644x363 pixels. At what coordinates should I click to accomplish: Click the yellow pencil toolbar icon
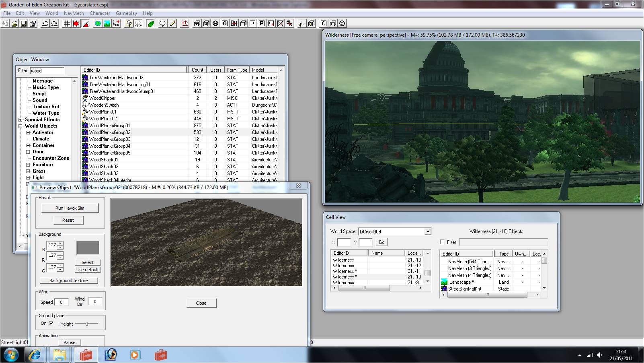[172, 24]
